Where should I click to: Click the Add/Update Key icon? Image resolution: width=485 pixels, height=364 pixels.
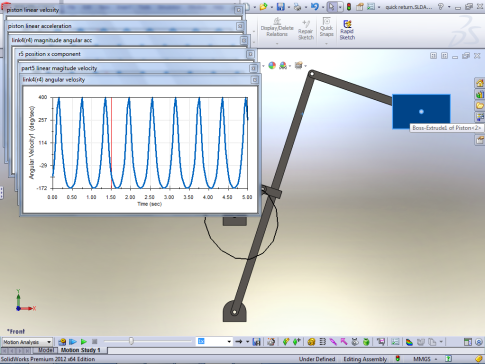click(297, 342)
